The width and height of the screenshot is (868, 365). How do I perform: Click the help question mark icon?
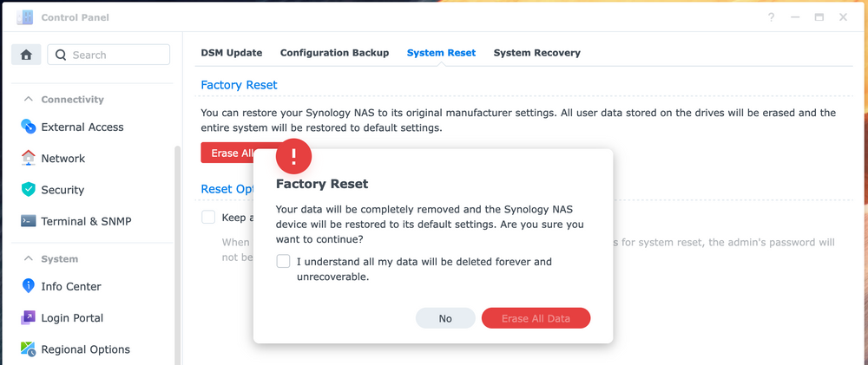point(771,17)
